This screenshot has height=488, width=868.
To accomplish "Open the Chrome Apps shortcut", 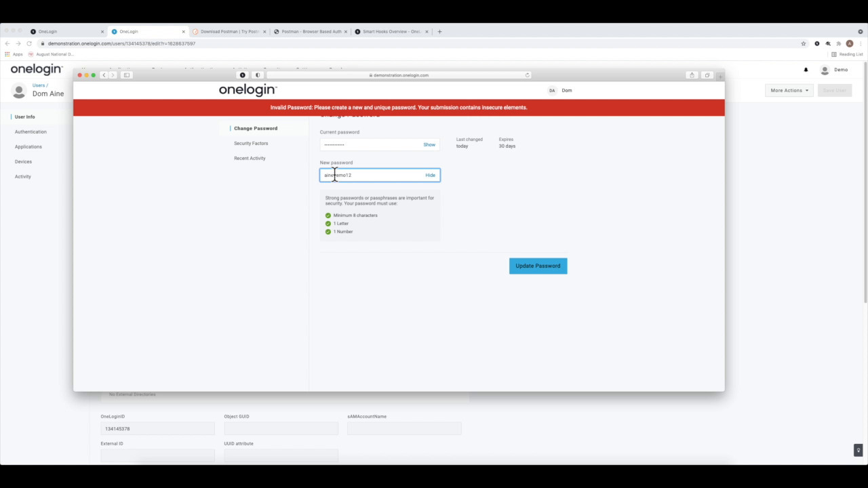I will [x=14, y=54].
